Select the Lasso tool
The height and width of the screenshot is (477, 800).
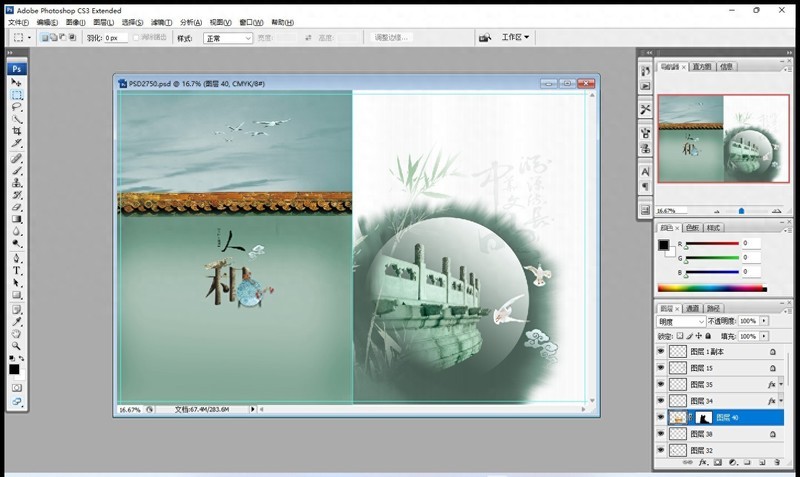pos(17,106)
